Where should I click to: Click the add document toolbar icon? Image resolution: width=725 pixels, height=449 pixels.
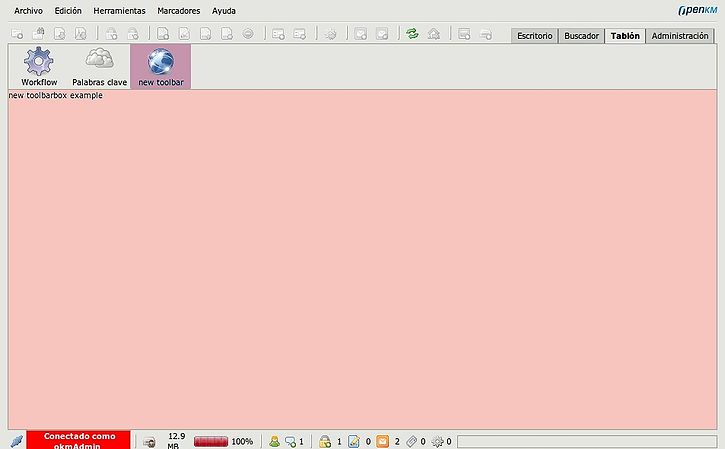pyautogui.click(x=163, y=34)
